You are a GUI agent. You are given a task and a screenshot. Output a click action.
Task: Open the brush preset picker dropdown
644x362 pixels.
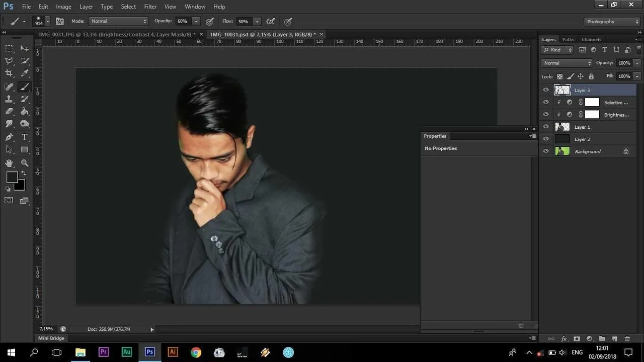[x=47, y=21]
